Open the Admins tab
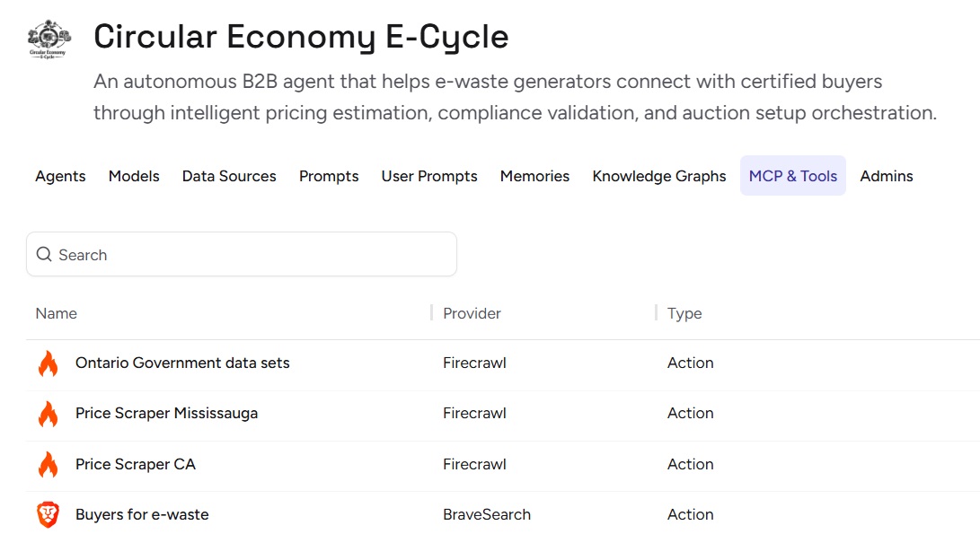 pos(887,176)
